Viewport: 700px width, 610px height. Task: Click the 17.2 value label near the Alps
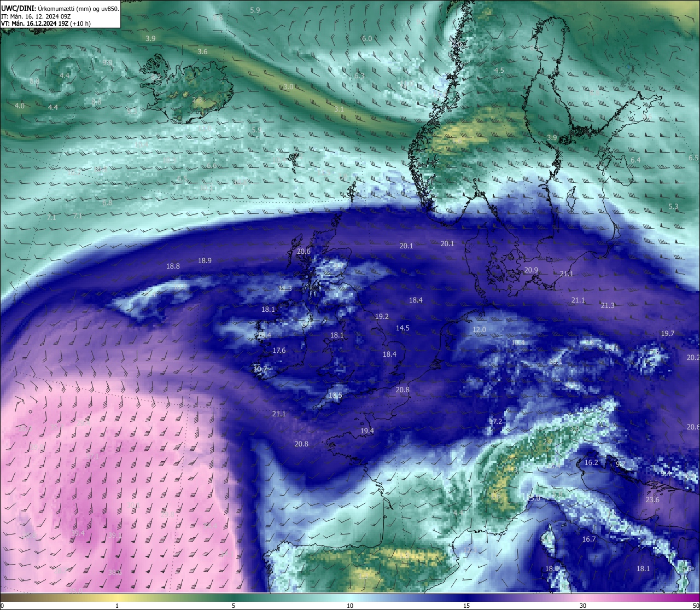point(495,421)
